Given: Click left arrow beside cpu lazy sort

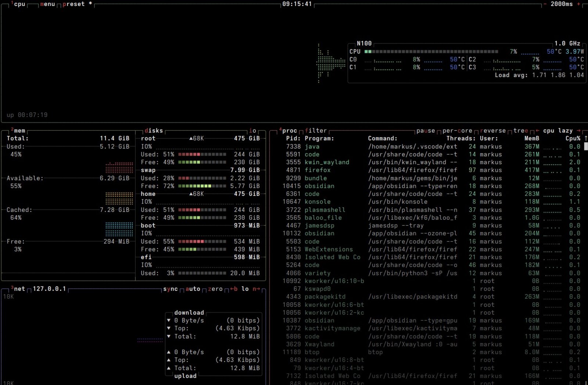Looking at the screenshot, I should pos(537,130).
